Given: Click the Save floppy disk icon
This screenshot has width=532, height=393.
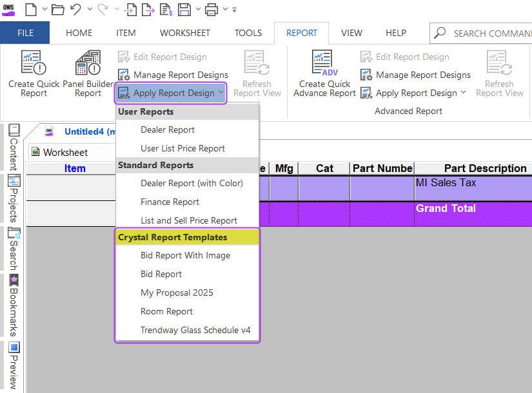Looking at the screenshot, I should 184,10.
